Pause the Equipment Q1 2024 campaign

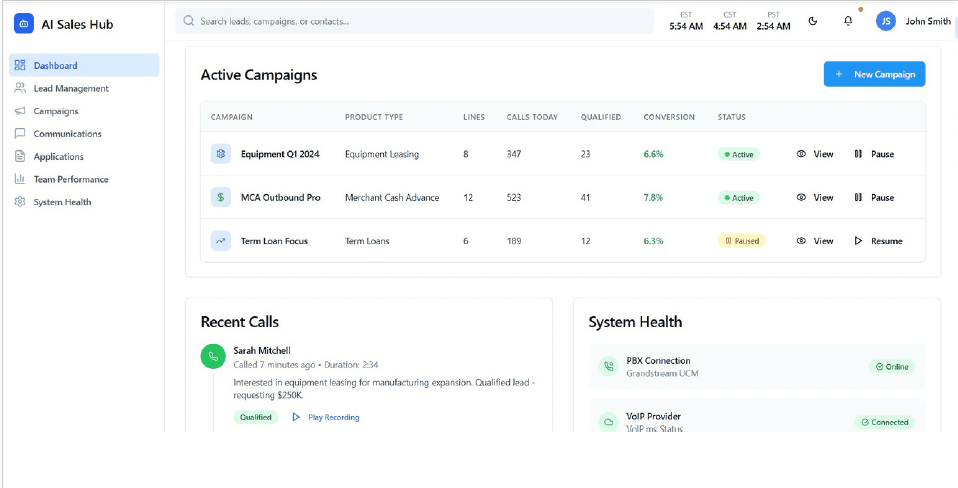tap(873, 154)
